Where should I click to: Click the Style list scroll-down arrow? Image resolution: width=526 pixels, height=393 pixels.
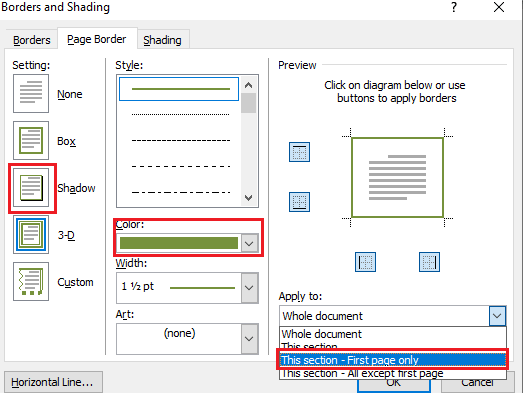click(249, 198)
